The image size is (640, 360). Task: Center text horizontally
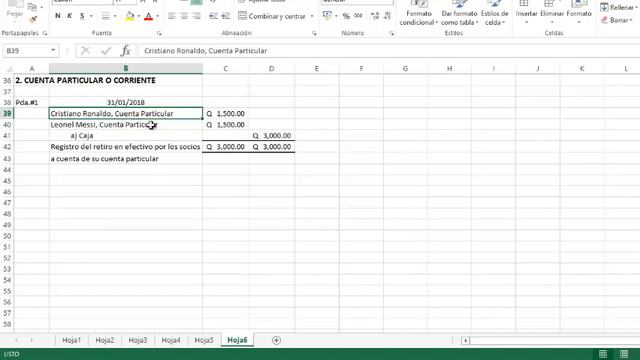[x=184, y=16]
